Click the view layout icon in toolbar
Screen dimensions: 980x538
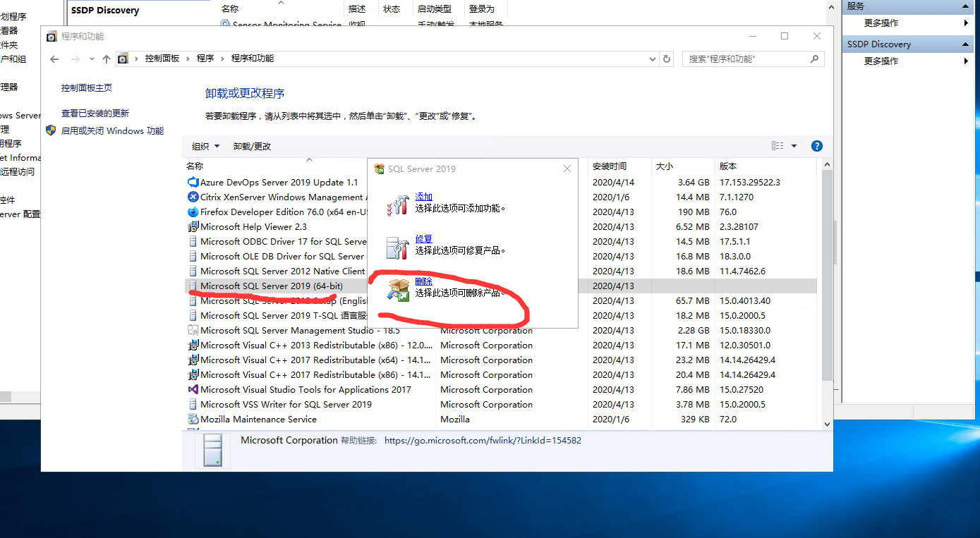(x=778, y=146)
